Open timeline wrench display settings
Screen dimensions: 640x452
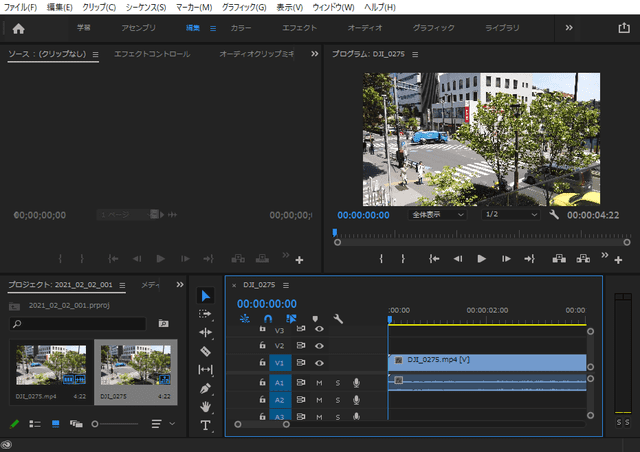pos(338,318)
